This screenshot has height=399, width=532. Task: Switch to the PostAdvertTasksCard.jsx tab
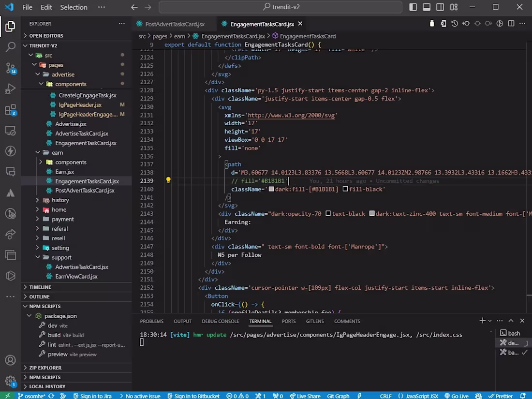pos(175,24)
